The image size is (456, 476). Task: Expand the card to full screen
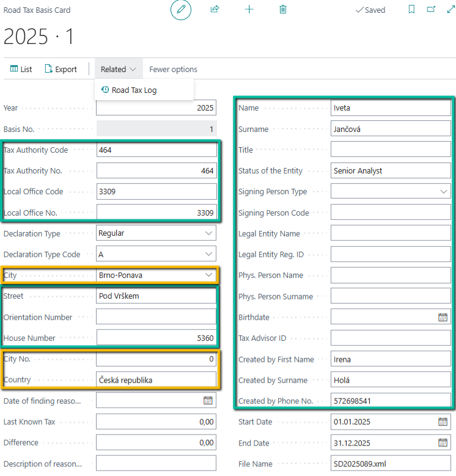[450, 10]
